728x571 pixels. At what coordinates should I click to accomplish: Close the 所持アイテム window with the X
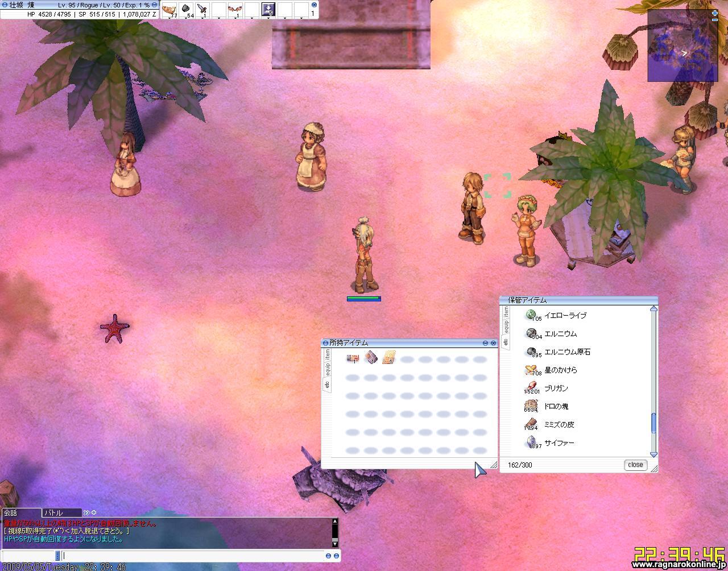[493, 343]
